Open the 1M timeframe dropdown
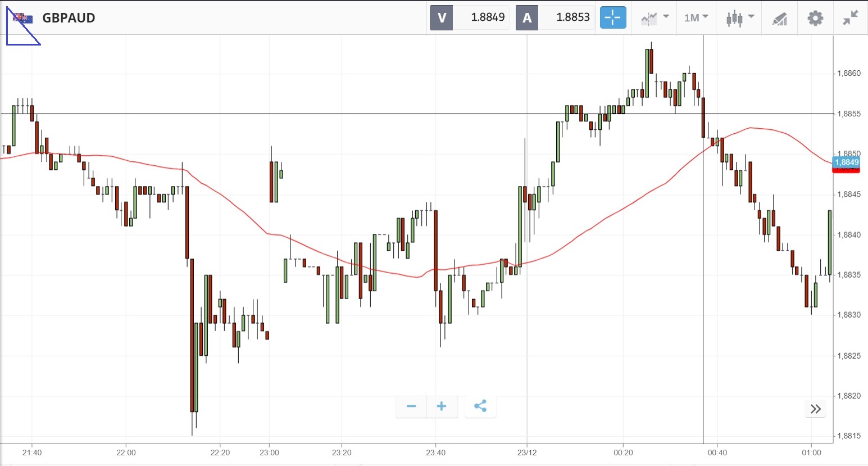The height and width of the screenshot is (466, 868). [x=696, y=18]
